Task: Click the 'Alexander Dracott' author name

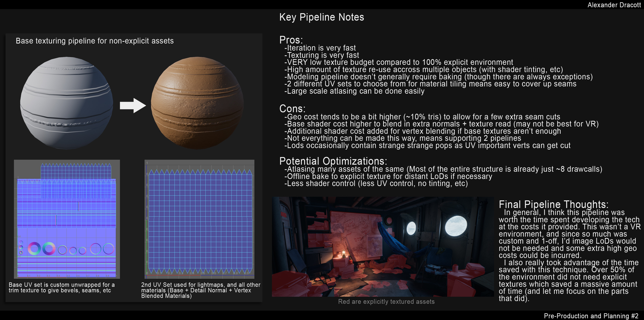Action: 614,5
